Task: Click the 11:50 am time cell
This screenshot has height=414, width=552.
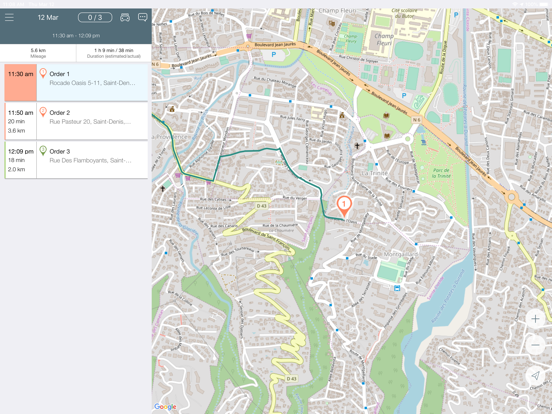Action: [20, 121]
